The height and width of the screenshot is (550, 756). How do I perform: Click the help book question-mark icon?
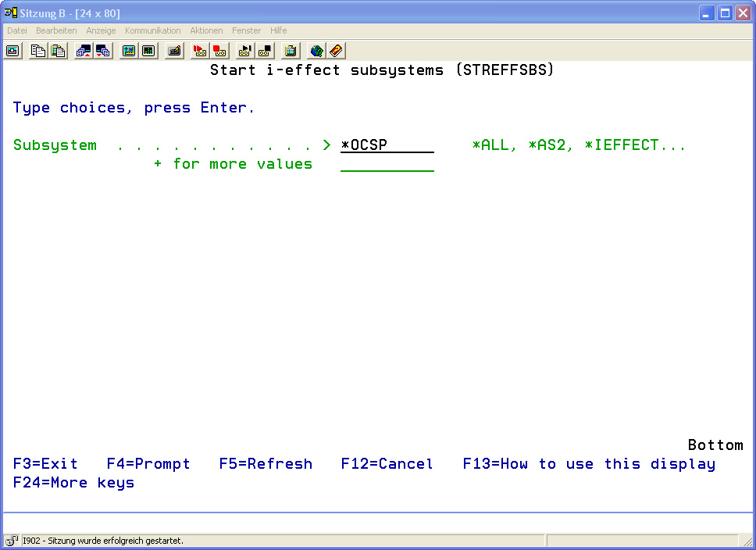tap(336, 51)
